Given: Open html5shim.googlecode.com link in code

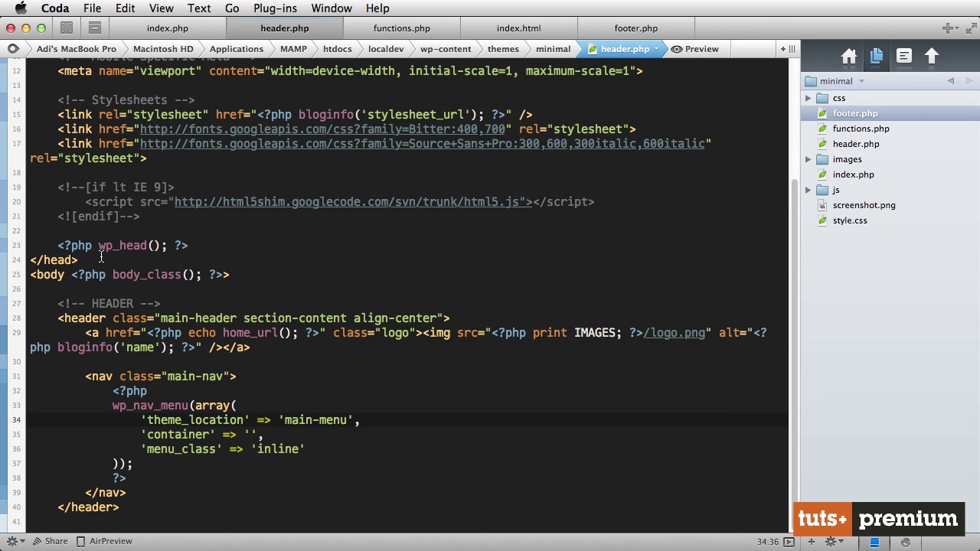Looking at the screenshot, I should tap(350, 202).
